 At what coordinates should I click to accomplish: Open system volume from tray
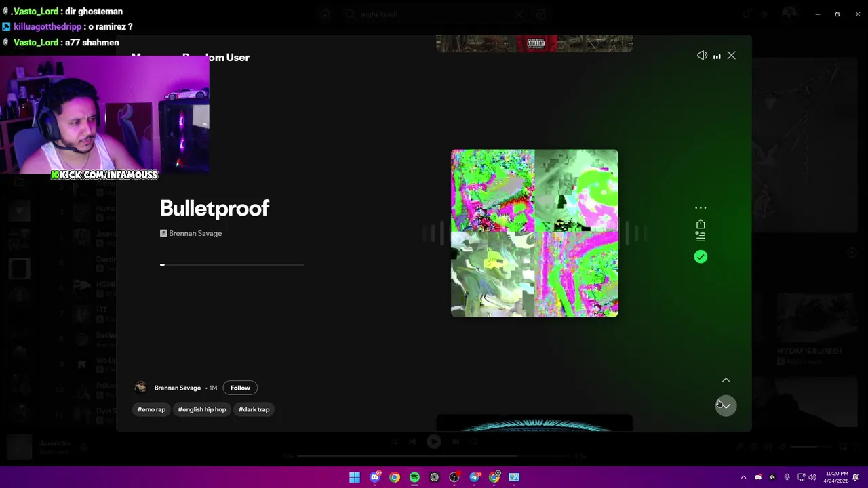[813, 477]
